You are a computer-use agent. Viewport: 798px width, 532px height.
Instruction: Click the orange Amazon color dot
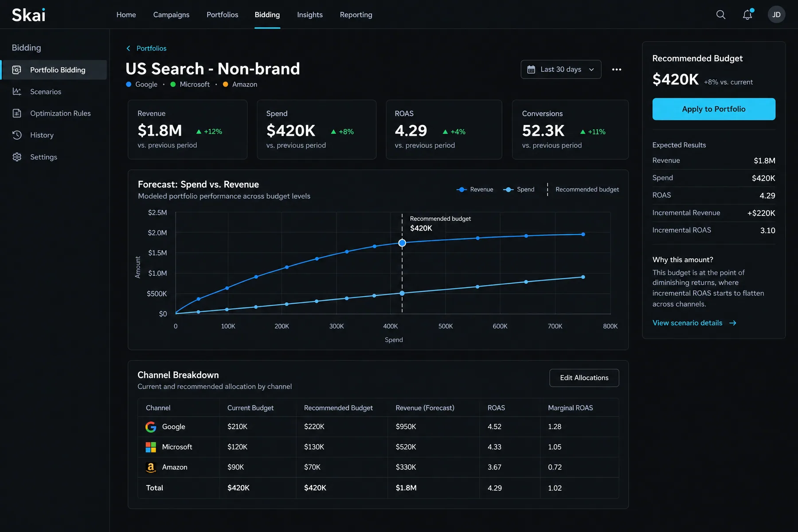226,84
